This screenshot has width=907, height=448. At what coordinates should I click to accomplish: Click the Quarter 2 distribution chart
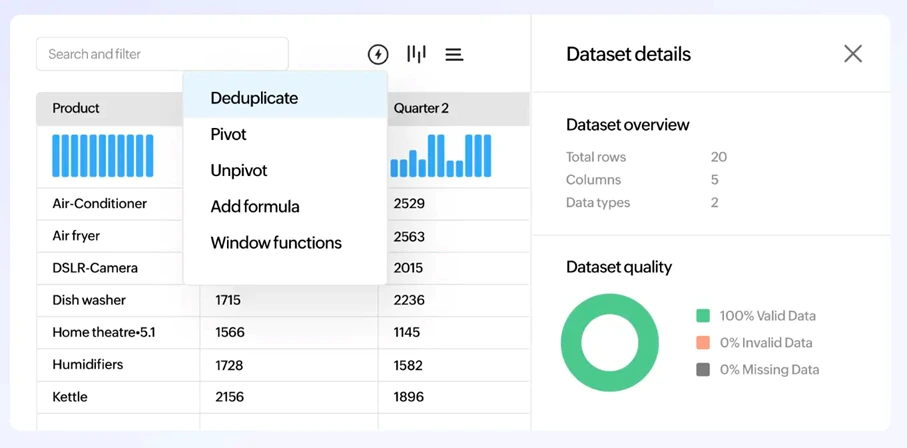click(441, 156)
